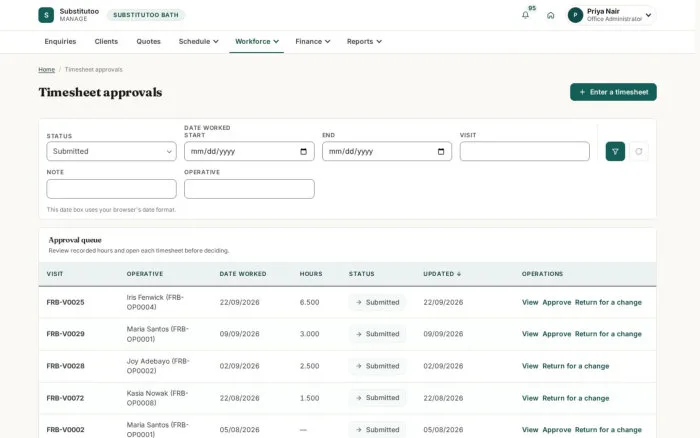Return FRB-V0029 for a change
Image resolution: width=700 pixels, height=438 pixels.
(608, 334)
